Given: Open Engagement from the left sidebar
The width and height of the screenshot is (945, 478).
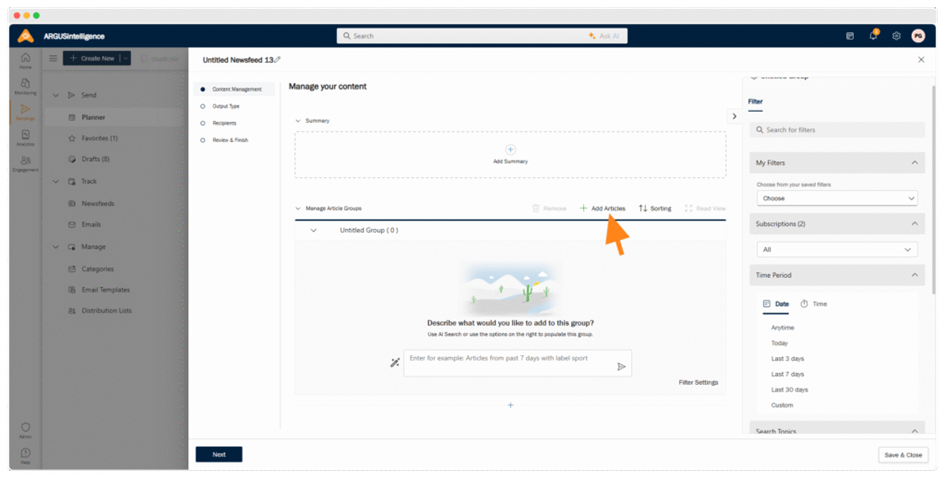Looking at the screenshot, I should pyautogui.click(x=25, y=162).
